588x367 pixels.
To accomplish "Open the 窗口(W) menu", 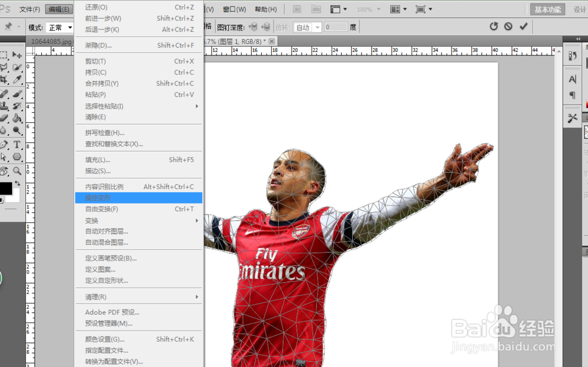I will pyautogui.click(x=235, y=9).
